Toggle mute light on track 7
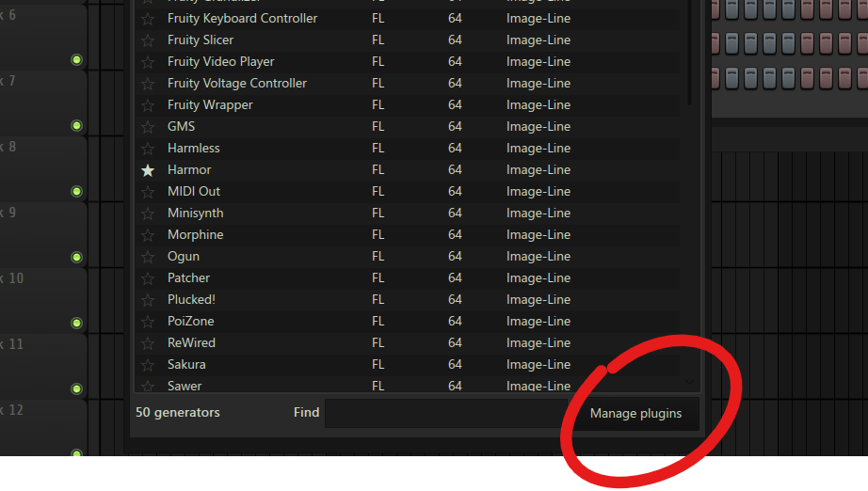This screenshot has height=491, width=868. [77, 125]
